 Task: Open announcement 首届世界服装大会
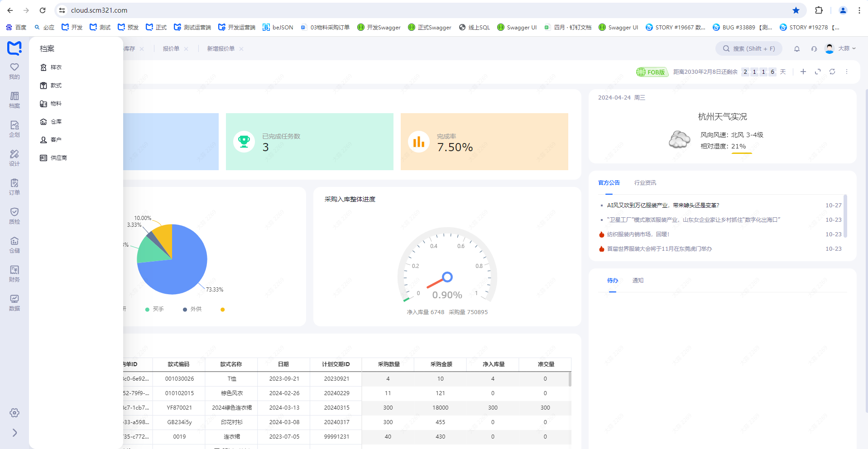pos(659,249)
